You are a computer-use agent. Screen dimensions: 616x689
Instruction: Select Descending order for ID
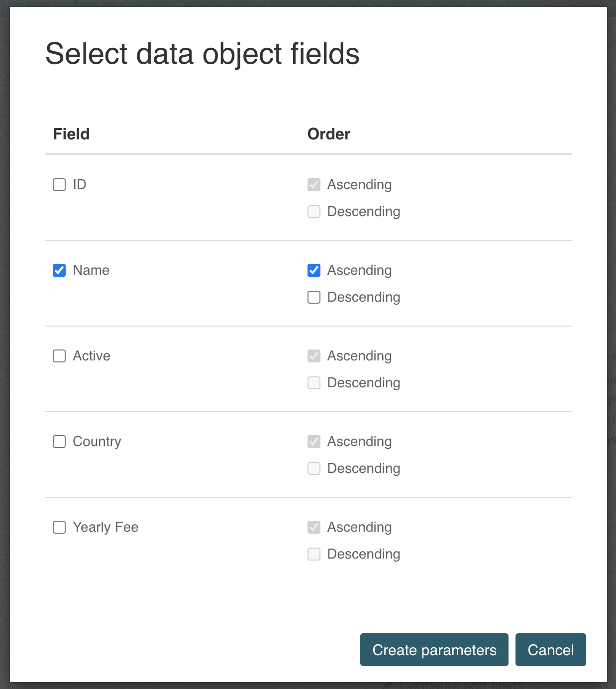coord(313,212)
